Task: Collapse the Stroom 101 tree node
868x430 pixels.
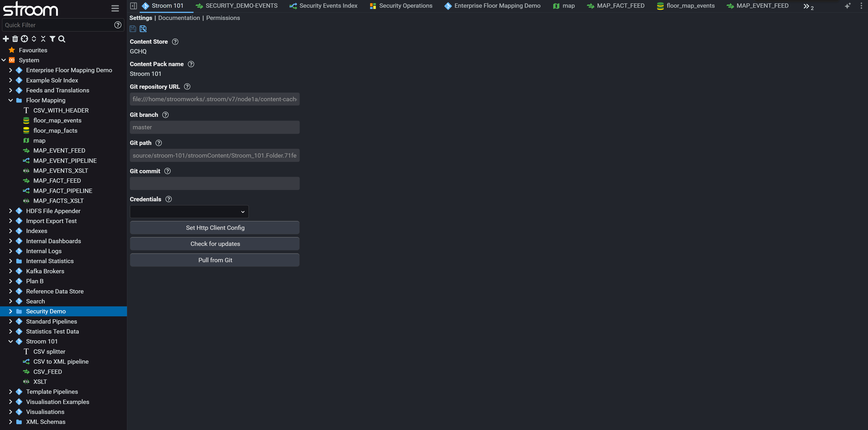Action: pyautogui.click(x=10, y=342)
